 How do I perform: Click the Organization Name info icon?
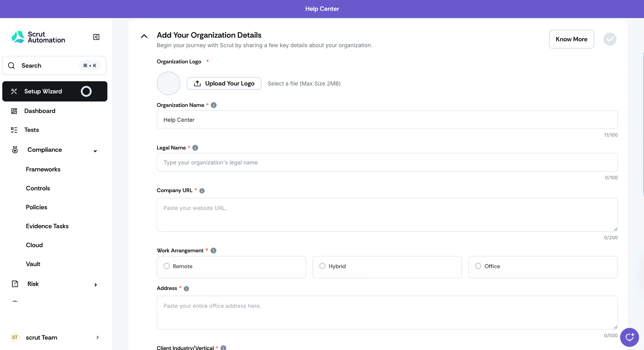pyautogui.click(x=213, y=105)
